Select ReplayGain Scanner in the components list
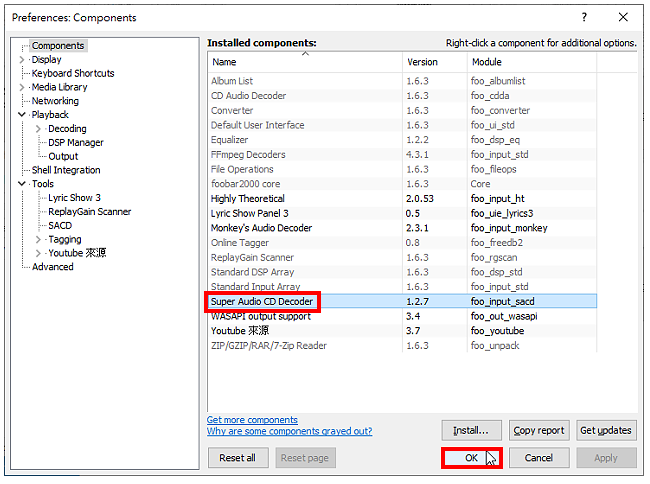Viewport: 650px width, 484px height. pyautogui.click(x=402, y=258)
